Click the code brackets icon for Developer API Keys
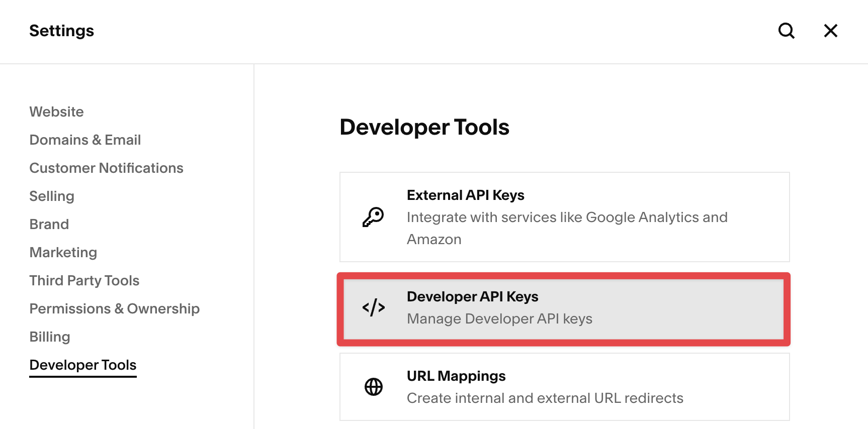Screen dimensions: 868x429 tap(373, 307)
